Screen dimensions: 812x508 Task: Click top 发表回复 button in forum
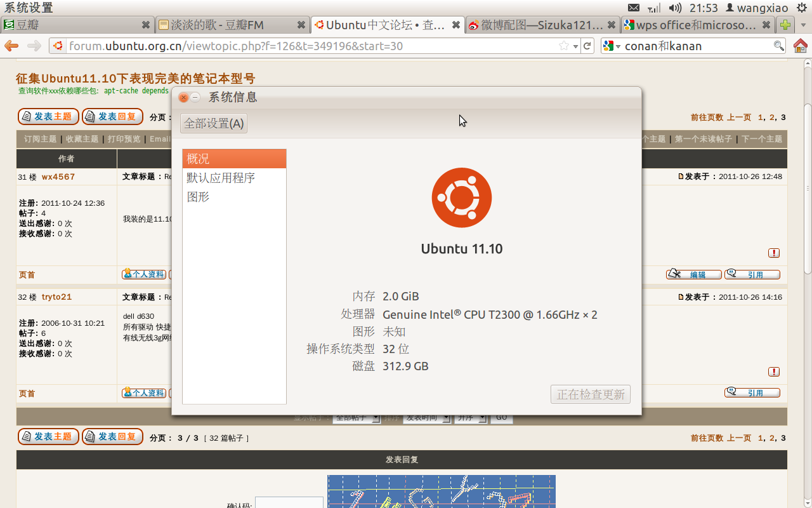pyautogui.click(x=112, y=117)
